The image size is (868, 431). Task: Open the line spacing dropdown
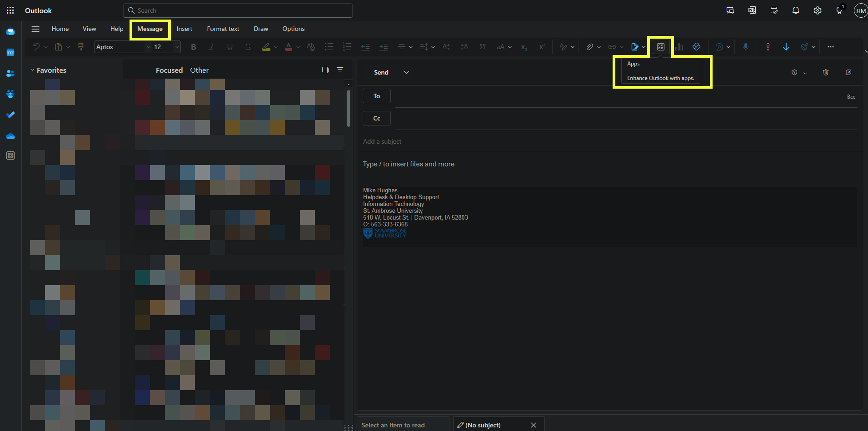click(427, 47)
